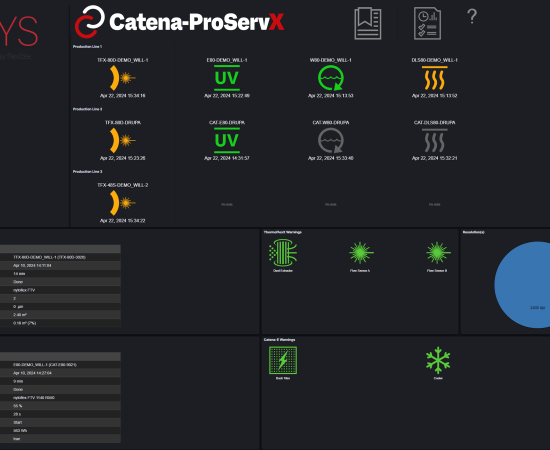Click the ThermoFlexX Warnings panel title
Screen dimensions: 550x450
(282, 232)
